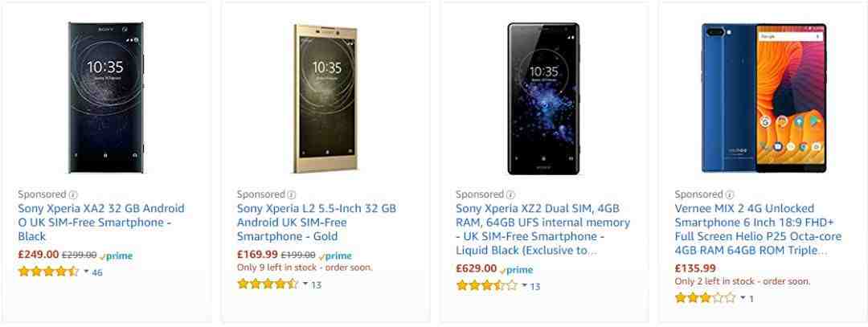
Task: Click the star rating of Sony Xperia XA2
Action: tap(49, 272)
